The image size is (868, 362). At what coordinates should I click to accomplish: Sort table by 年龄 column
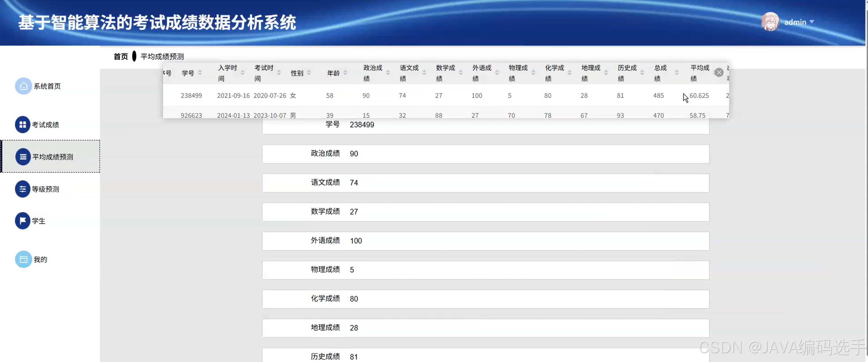(345, 73)
